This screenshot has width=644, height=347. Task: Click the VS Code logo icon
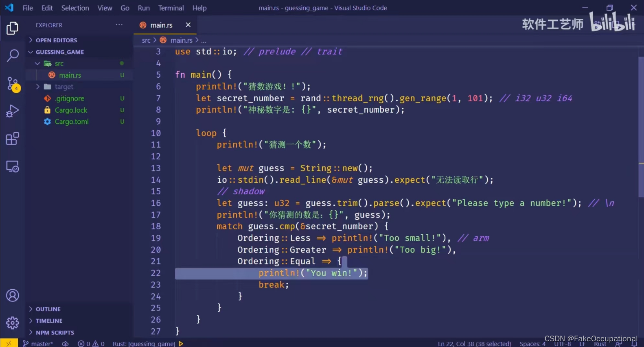tap(9, 8)
